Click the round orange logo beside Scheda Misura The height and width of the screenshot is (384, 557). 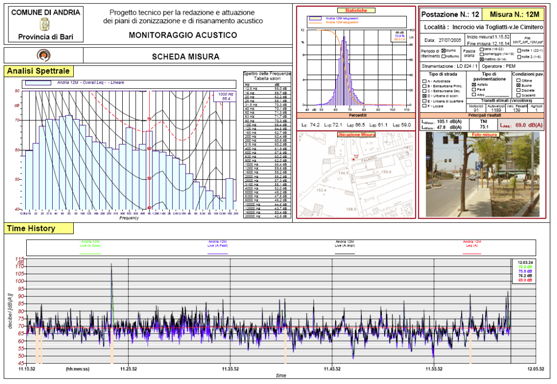click(43, 55)
